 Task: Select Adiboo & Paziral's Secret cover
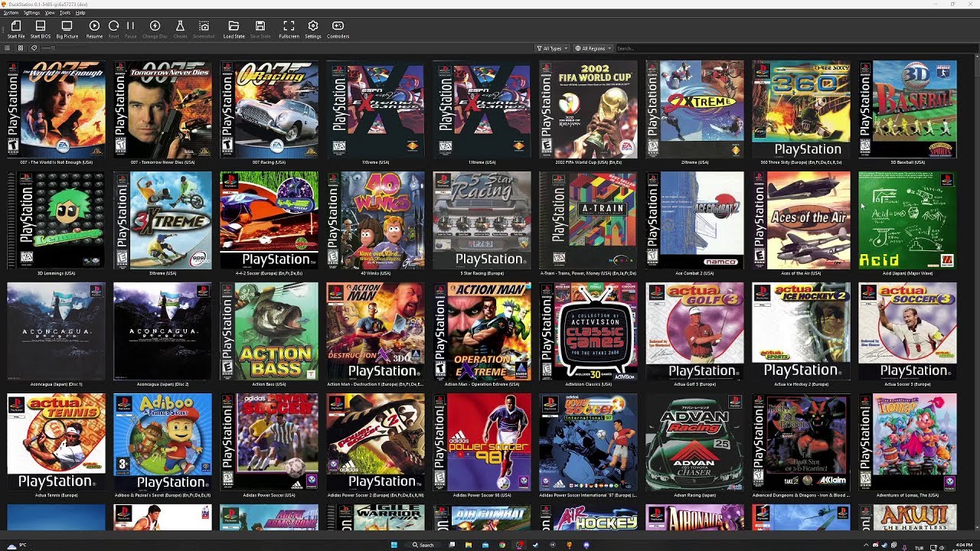point(162,442)
